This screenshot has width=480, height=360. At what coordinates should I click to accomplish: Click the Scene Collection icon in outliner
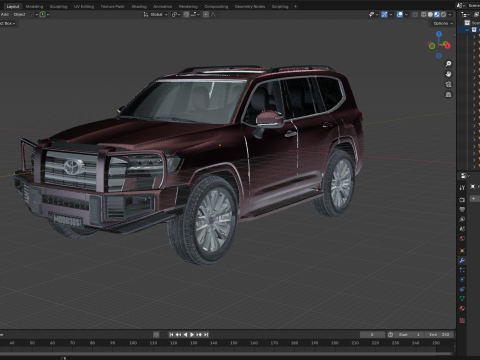tap(467, 23)
